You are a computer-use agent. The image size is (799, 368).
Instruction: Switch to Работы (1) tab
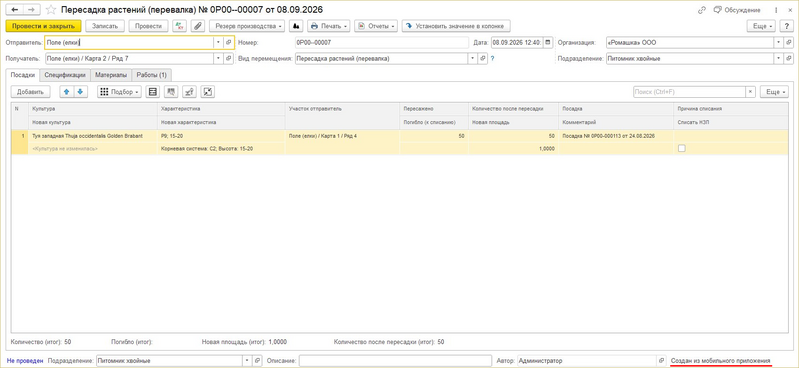[152, 75]
